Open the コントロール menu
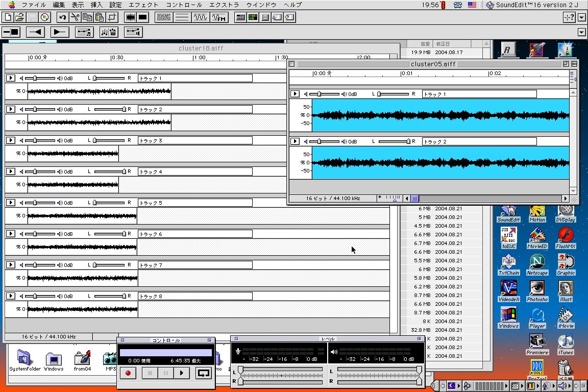The height and width of the screenshot is (392, 588). click(184, 5)
